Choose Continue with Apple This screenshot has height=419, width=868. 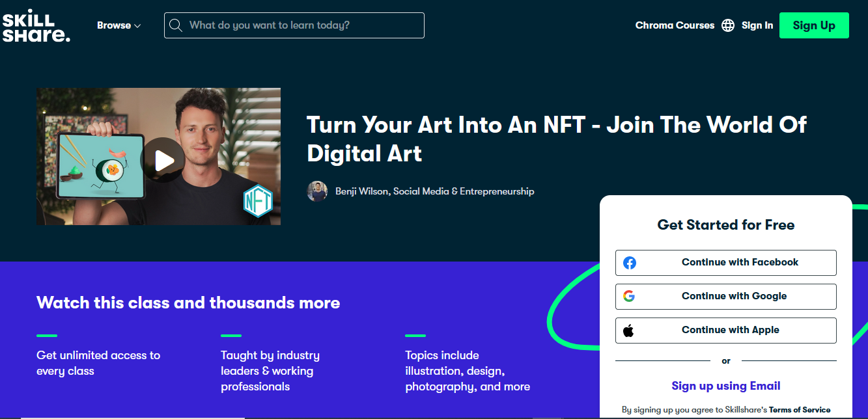tap(730, 330)
